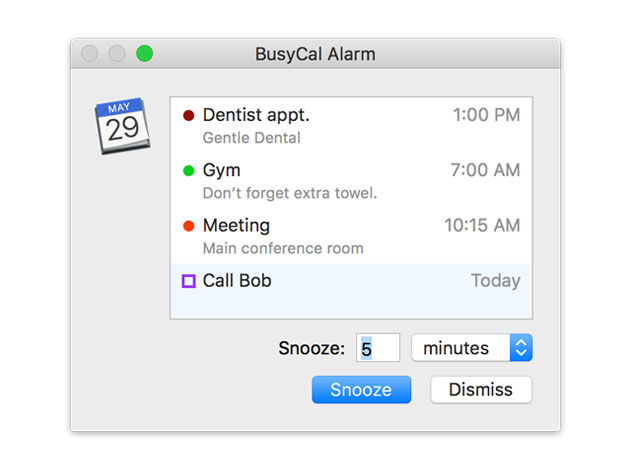Viewport: 630px width, 473px height.
Task: Click the Today due label
Action: [x=496, y=281]
